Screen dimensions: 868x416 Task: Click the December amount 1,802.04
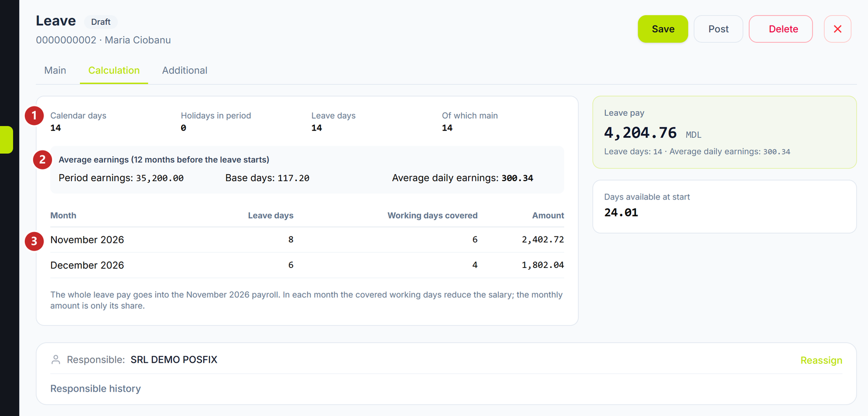(x=542, y=265)
